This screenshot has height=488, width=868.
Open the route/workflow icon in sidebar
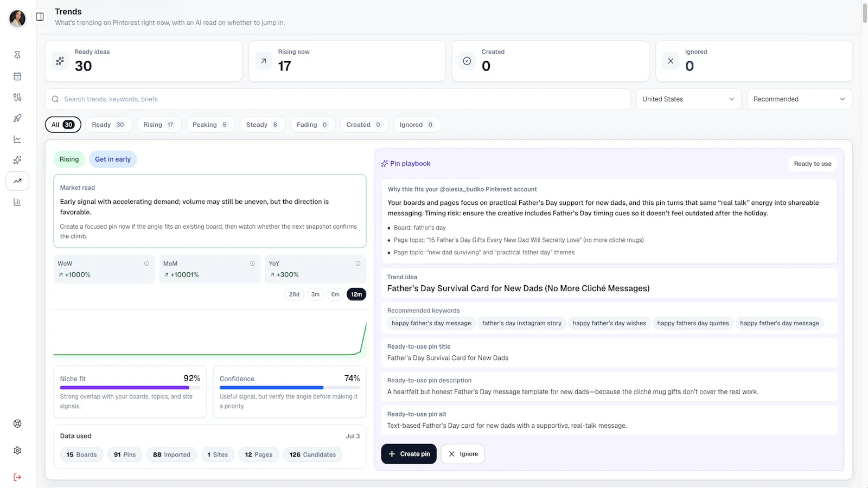[x=17, y=97]
